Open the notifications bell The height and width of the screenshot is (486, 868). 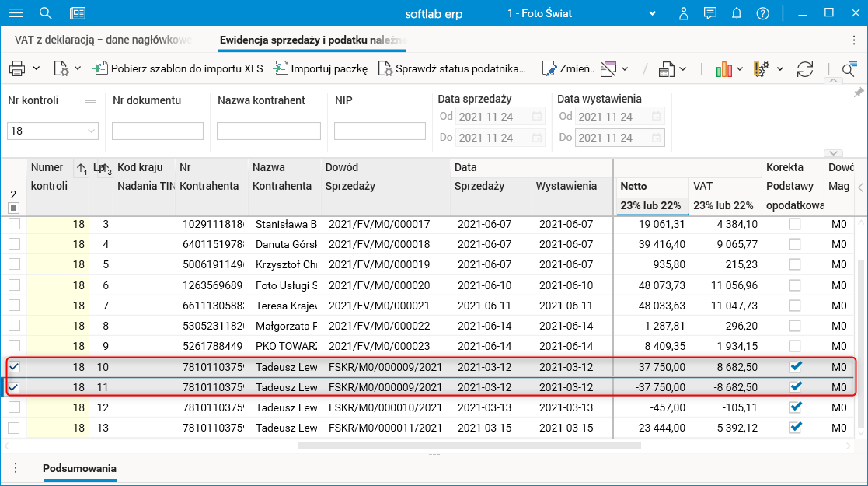click(737, 13)
